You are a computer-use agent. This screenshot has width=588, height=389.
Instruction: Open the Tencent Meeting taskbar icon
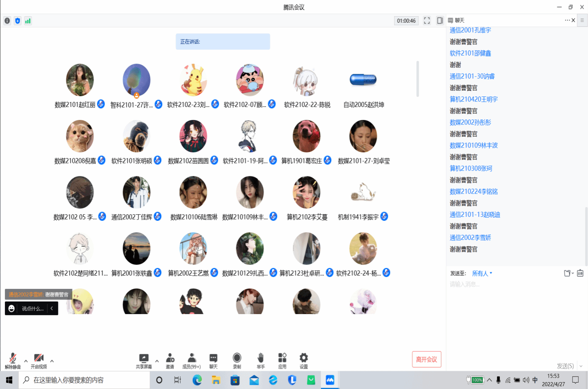pyautogui.click(x=330, y=380)
